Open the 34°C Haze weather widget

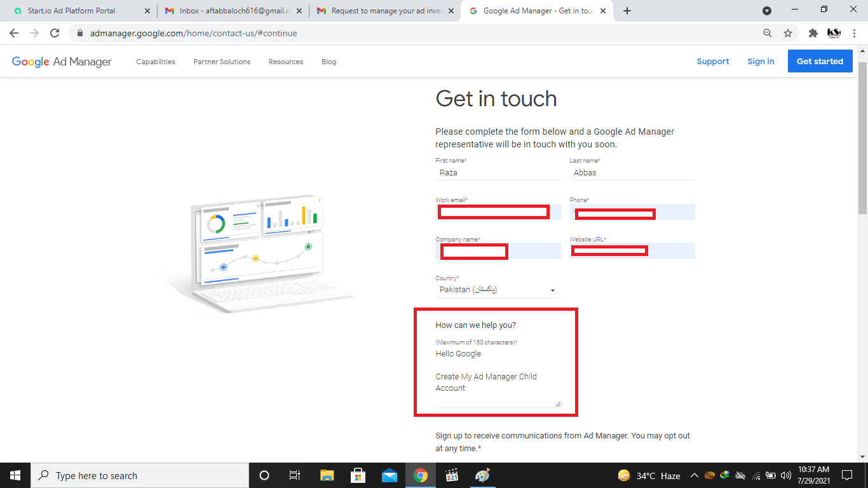click(x=649, y=475)
